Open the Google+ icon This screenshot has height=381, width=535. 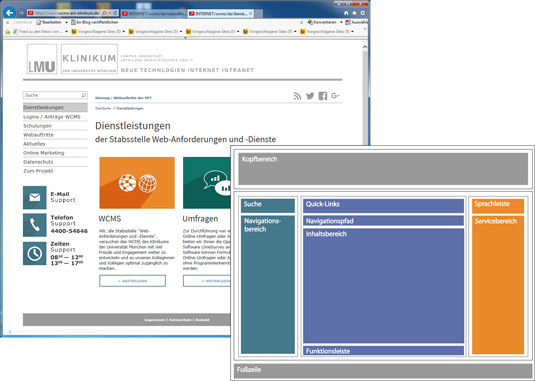[x=335, y=96]
